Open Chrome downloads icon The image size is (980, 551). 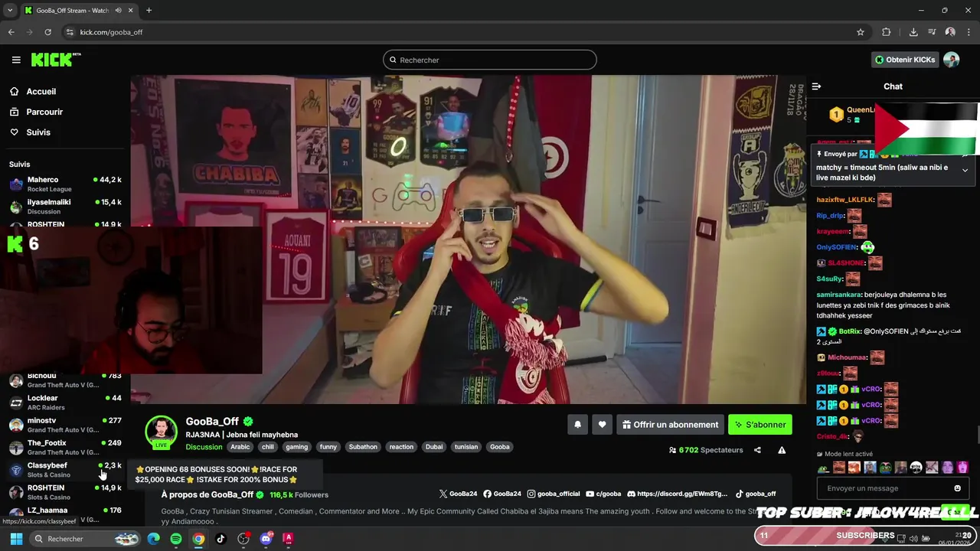tap(913, 32)
